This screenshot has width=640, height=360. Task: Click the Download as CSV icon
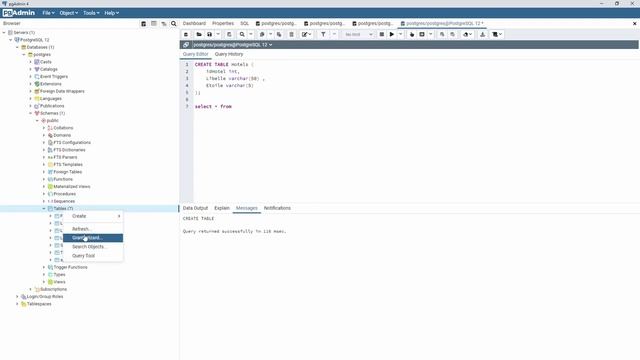(482, 35)
